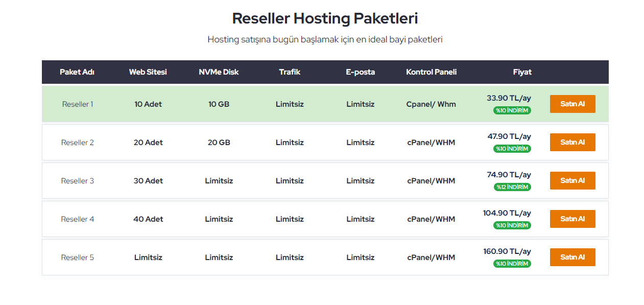Image resolution: width=644 pixels, height=305 pixels.
Task: Click the Paket Adı column header
Action: point(77,72)
